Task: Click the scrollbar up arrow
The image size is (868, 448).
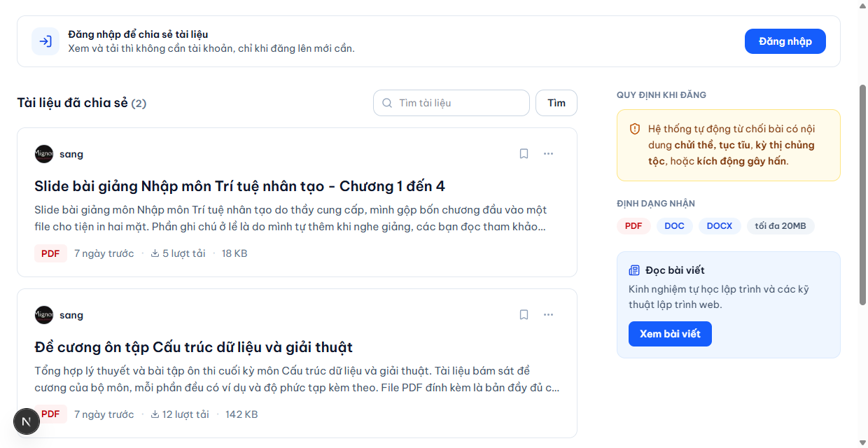Action: [x=862, y=6]
